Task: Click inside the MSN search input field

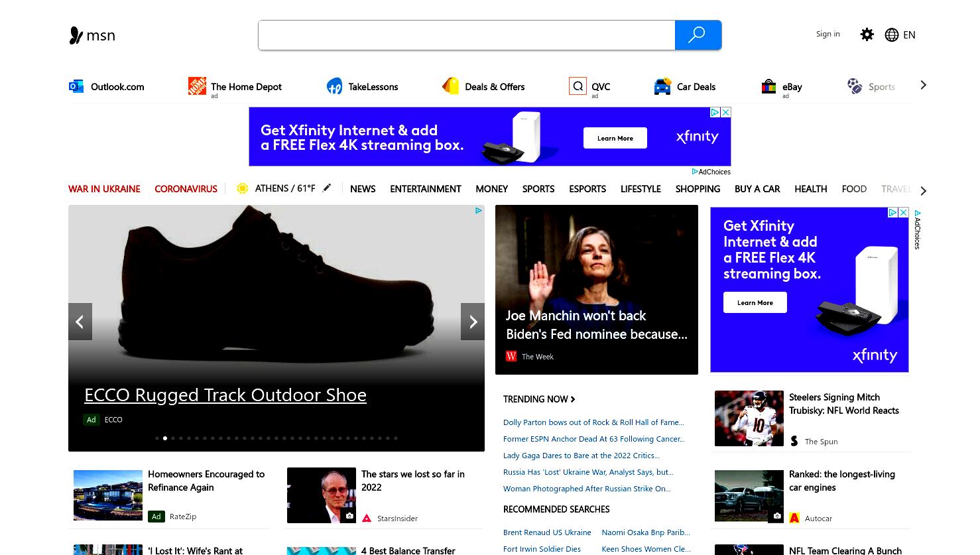Action: pos(467,35)
